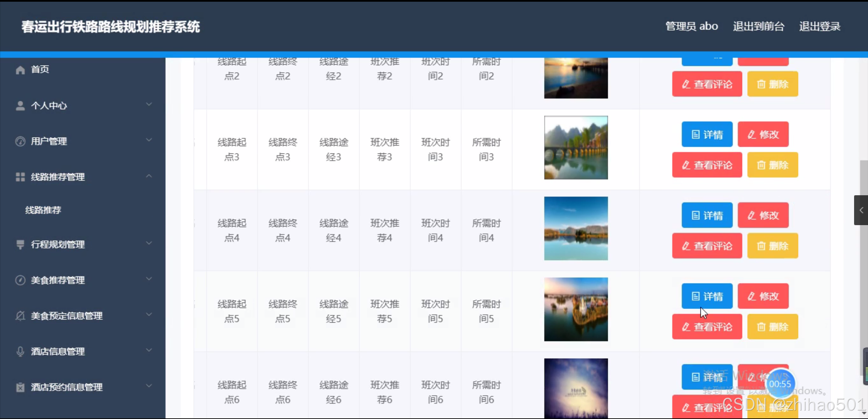This screenshot has width=868, height=419.
Task: Click the icon beside 酒店预约信息管理
Action: [x=20, y=387]
